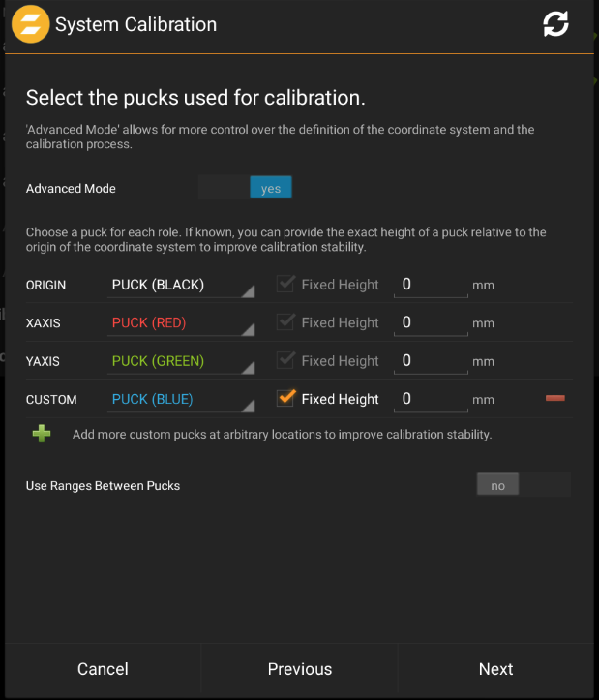Toggle Advanced Mode switch
The width and height of the screenshot is (599, 700).
pos(245,188)
